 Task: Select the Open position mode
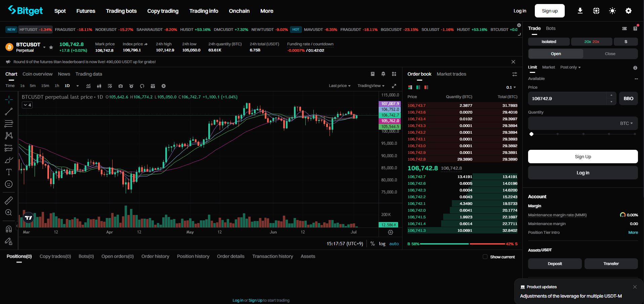pyautogui.click(x=556, y=54)
